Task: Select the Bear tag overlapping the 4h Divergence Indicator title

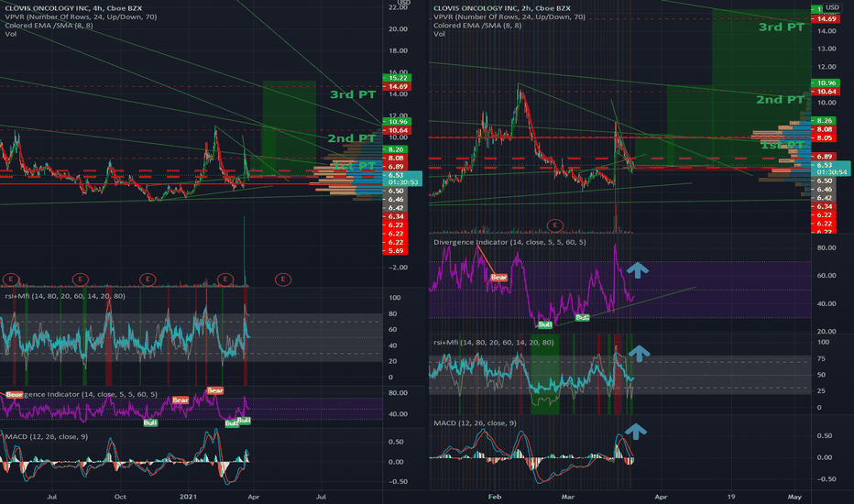Action: click(x=14, y=394)
